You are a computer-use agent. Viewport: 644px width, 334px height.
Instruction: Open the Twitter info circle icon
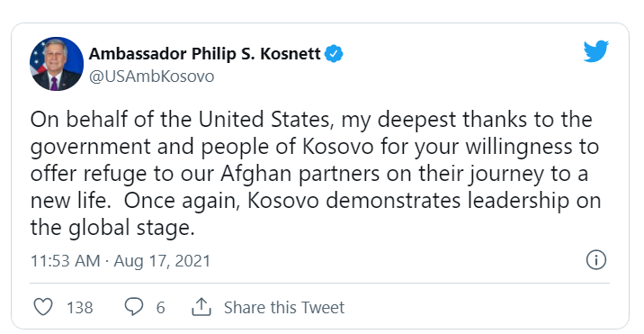point(596,260)
